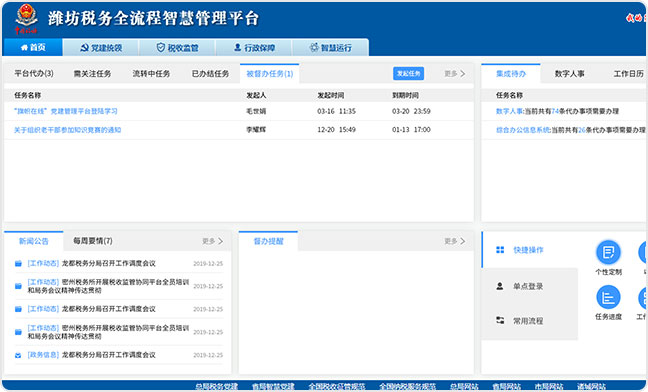Click the envelope icon beside 政务信息 news
The height and width of the screenshot is (392, 648).
coord(18,355)
